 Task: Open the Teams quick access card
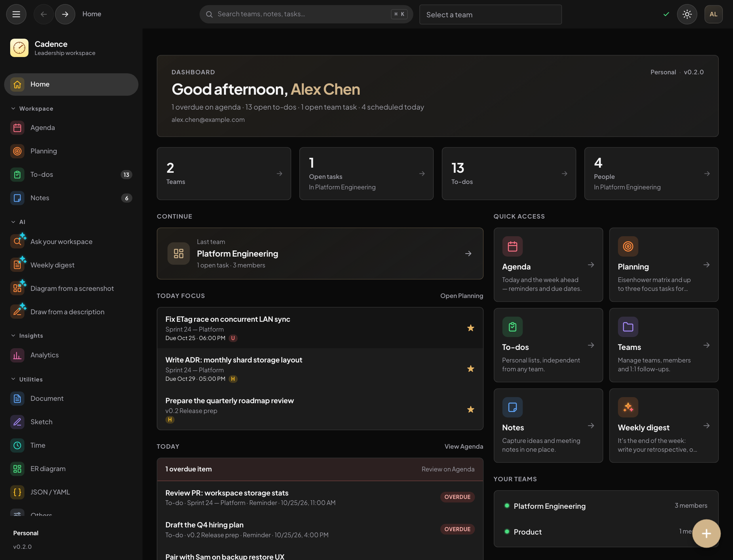coord(663,345)
